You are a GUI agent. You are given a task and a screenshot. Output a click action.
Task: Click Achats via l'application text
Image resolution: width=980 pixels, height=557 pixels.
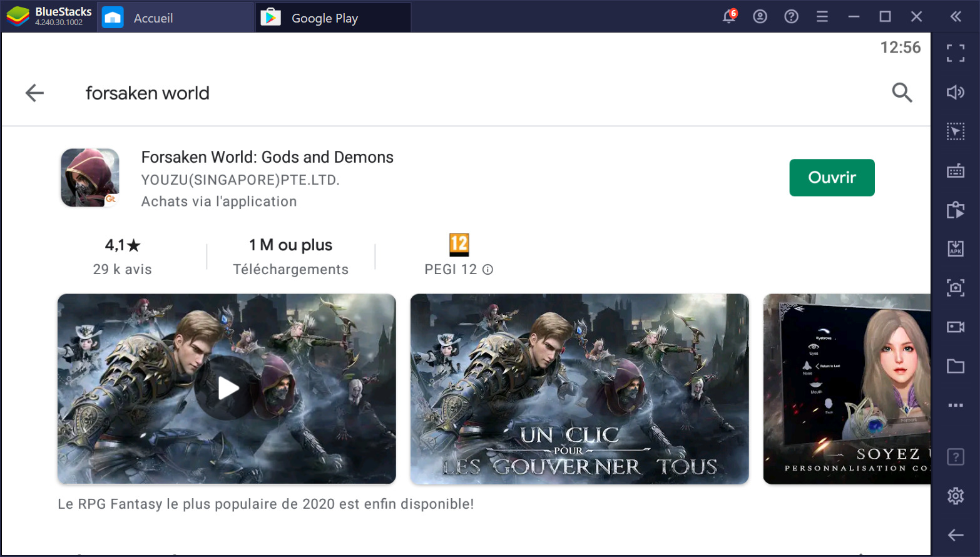point(219,202)
